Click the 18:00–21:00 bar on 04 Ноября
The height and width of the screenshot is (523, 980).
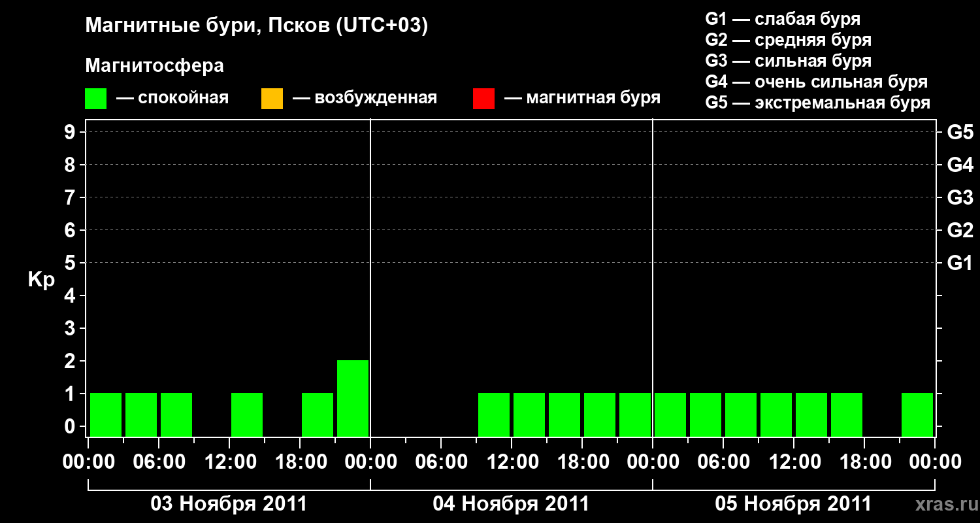[600, 414]
